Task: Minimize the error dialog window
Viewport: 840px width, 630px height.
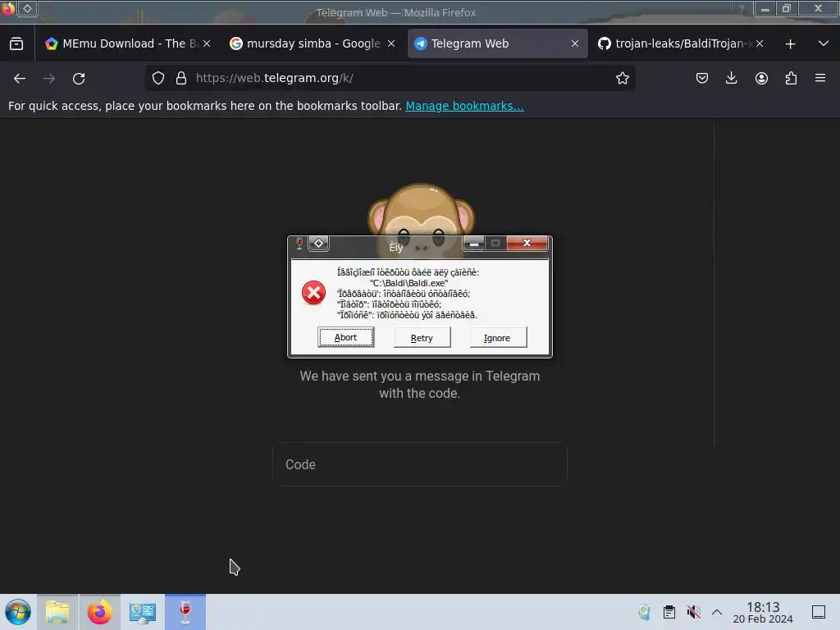Action: click(x=473, y=244)
